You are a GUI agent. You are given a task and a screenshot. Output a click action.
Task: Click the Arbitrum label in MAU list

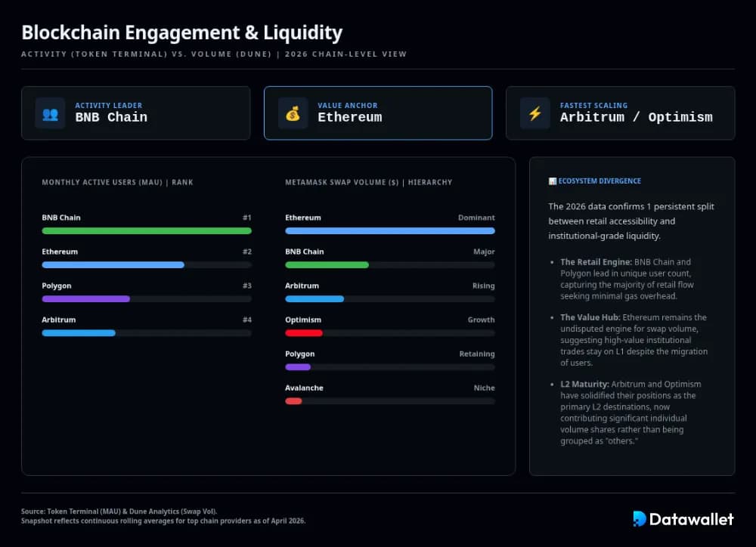tap(59, 320)
